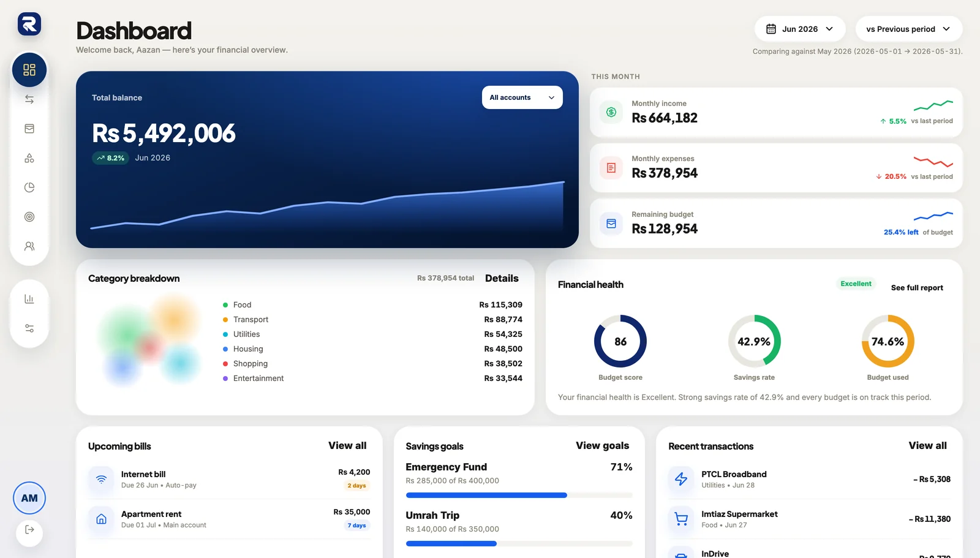Open the budget card icon in sidebar

[29, 129]
